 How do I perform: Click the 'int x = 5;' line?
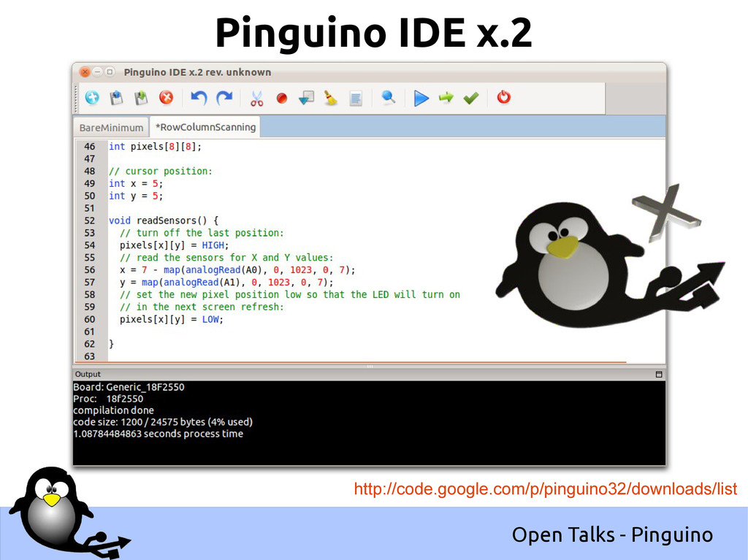(x=135, y=184)
